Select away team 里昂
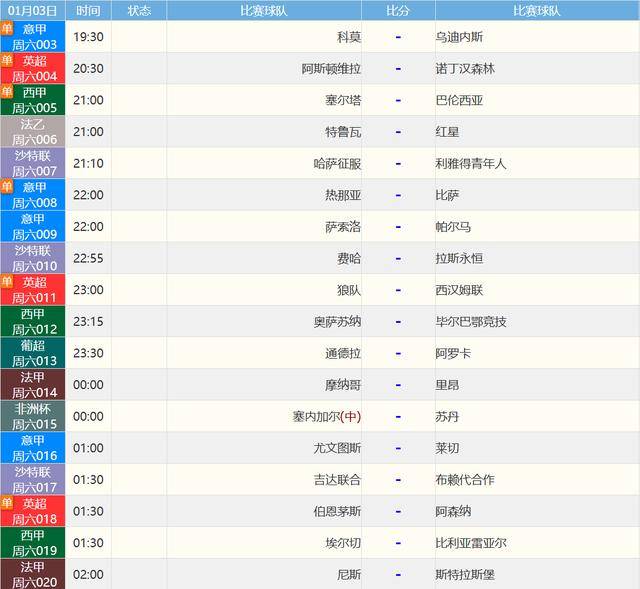 447,385
